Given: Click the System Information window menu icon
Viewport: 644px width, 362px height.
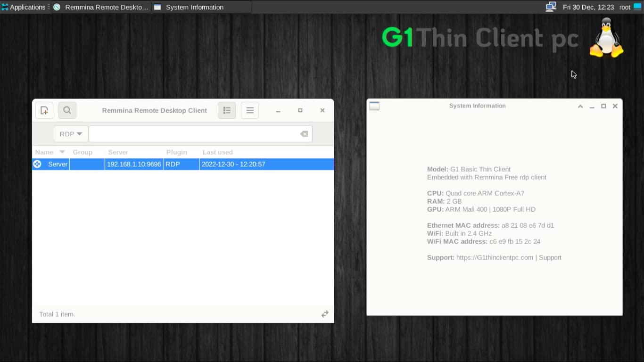Looking at the screenshot, I should [x=374, y=106].
